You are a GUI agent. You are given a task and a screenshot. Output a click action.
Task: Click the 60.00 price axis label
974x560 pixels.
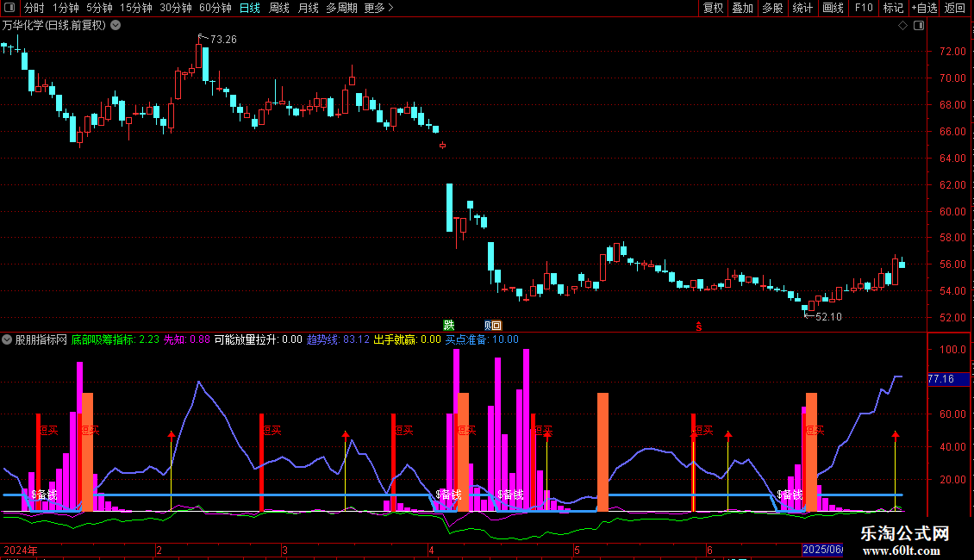[x=952, y=212]
